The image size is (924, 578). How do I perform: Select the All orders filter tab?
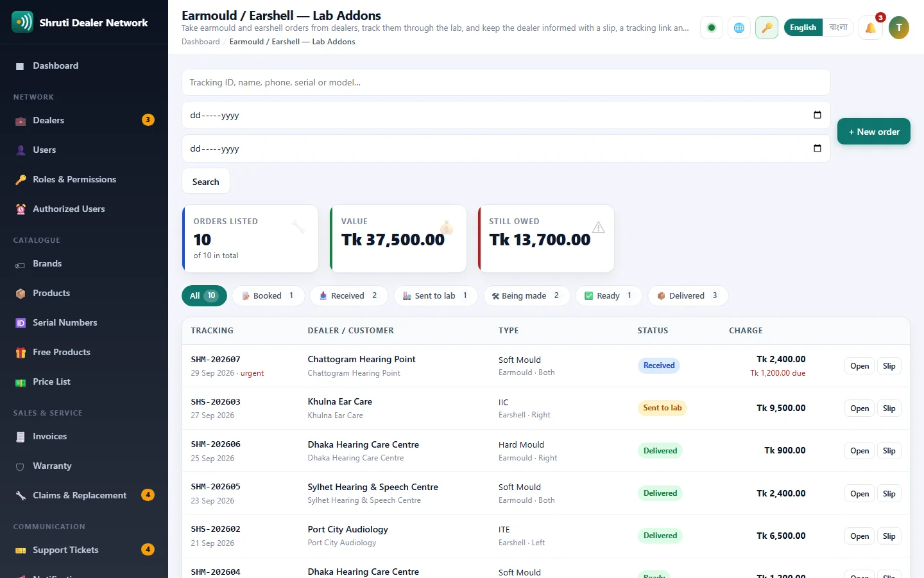click(x=204, y=295)
